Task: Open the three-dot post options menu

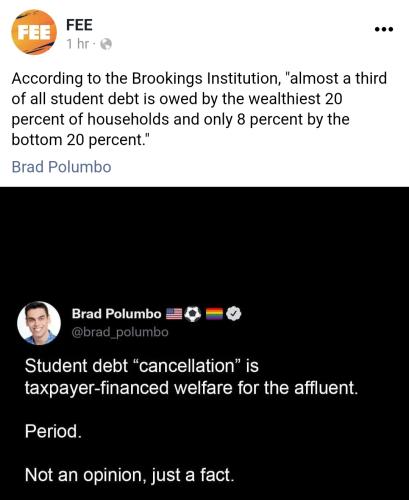Action: [384, 29]
